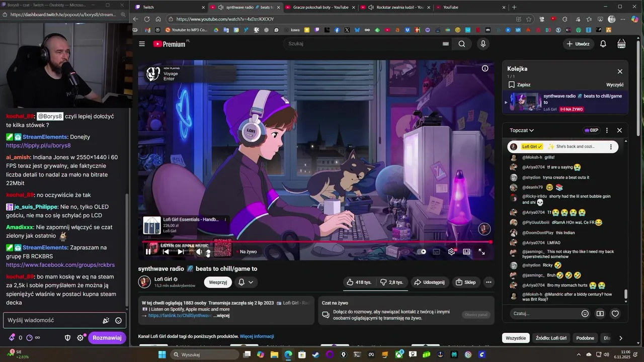This screenshot has width=644, height=362.
Task: Reload the YouTube page
Action: (x=147, y=19)
